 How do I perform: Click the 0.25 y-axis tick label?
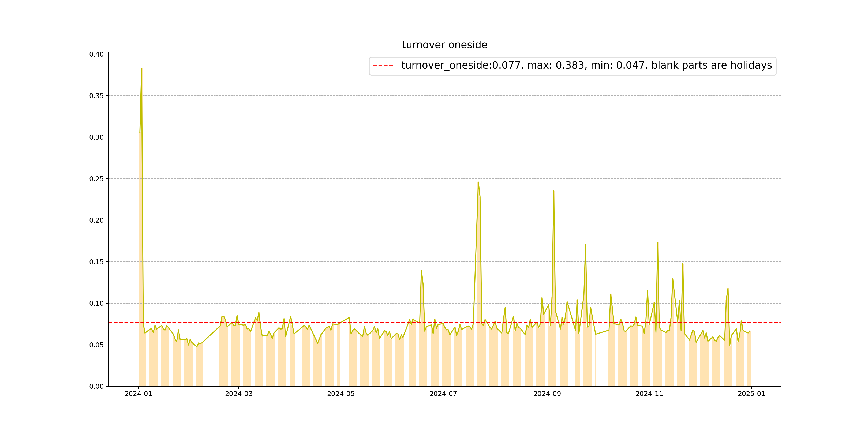tap(96, 179)
